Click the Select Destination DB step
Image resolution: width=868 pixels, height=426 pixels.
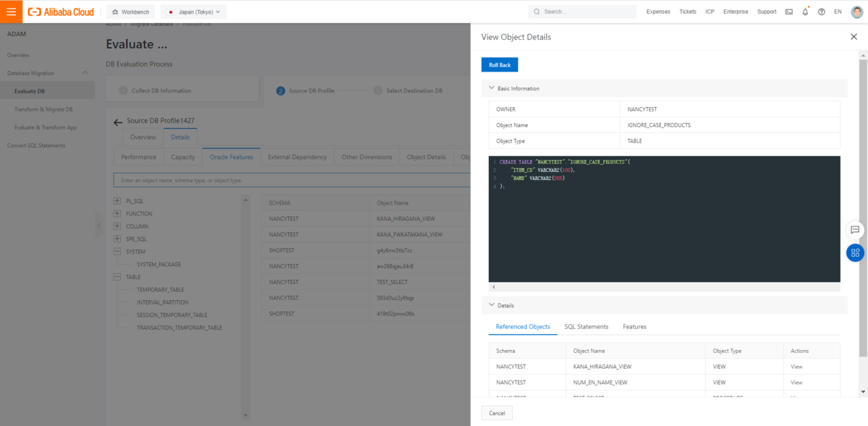coord(414,90)
